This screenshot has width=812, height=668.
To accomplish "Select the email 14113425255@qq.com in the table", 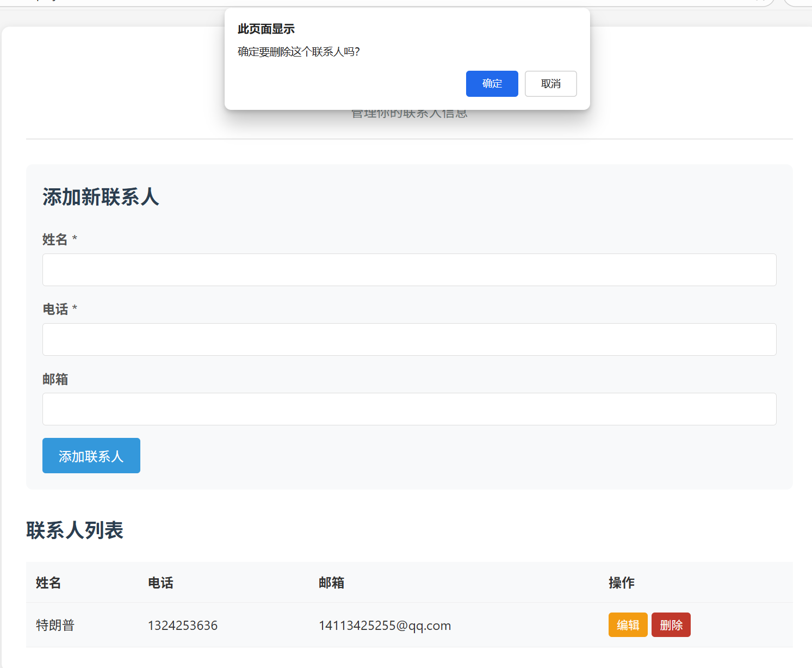I will pyautogui.click(x=385, y=625).
